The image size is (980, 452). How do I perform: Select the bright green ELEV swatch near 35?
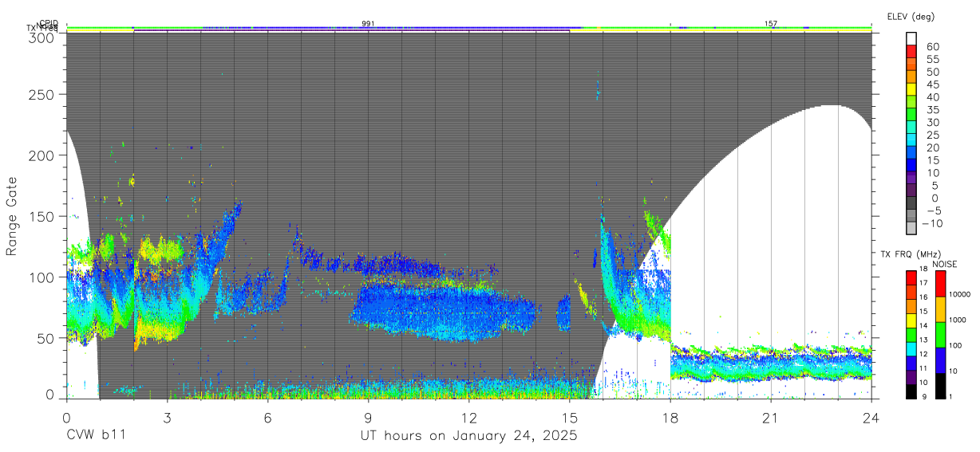coord(911,115)
